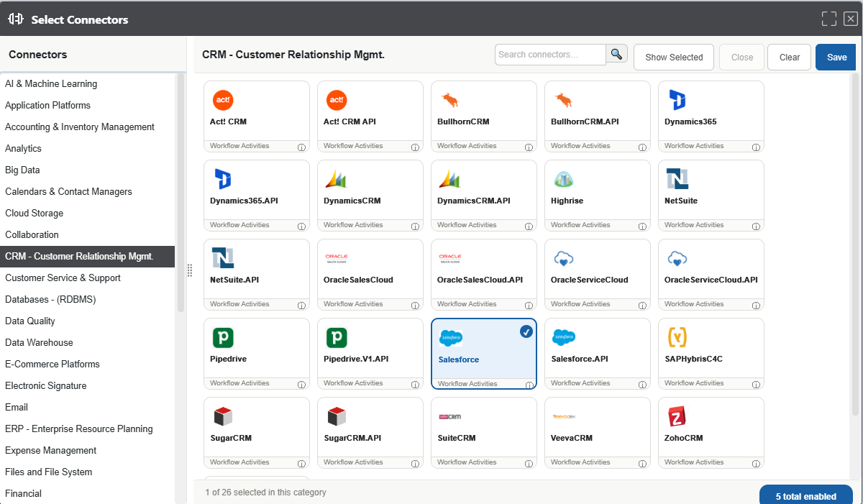The height and width of the screenshot is (504, 863).
Task: Open Customer Service & Support category
Action: pyautogui.click(x=88, y=278)
